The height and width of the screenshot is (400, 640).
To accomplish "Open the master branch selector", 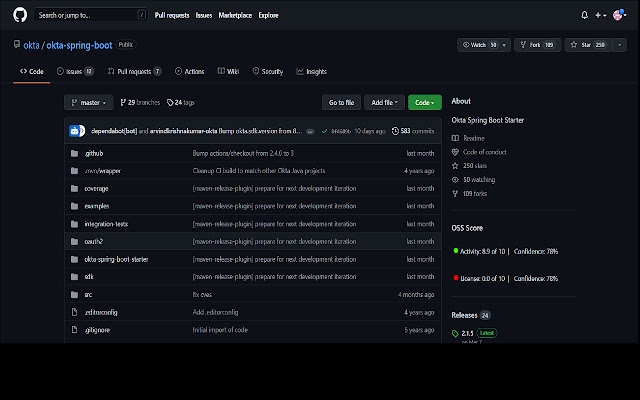I will 89,102.
